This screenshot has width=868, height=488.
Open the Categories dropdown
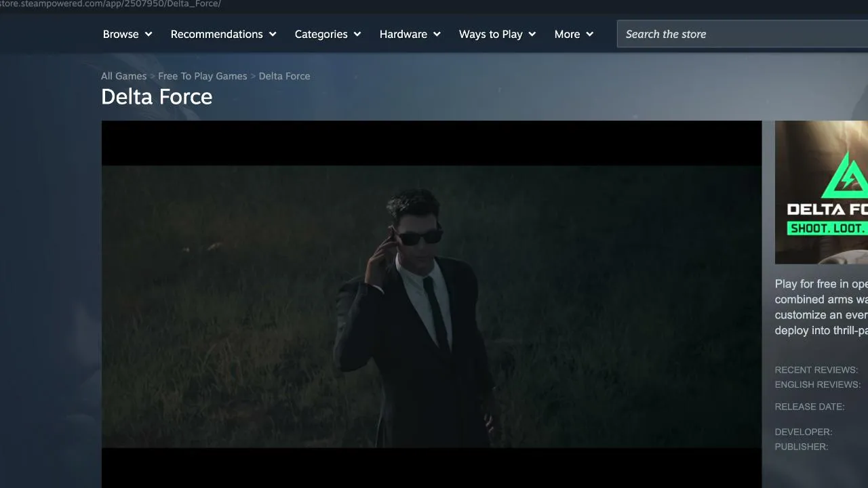328,34
